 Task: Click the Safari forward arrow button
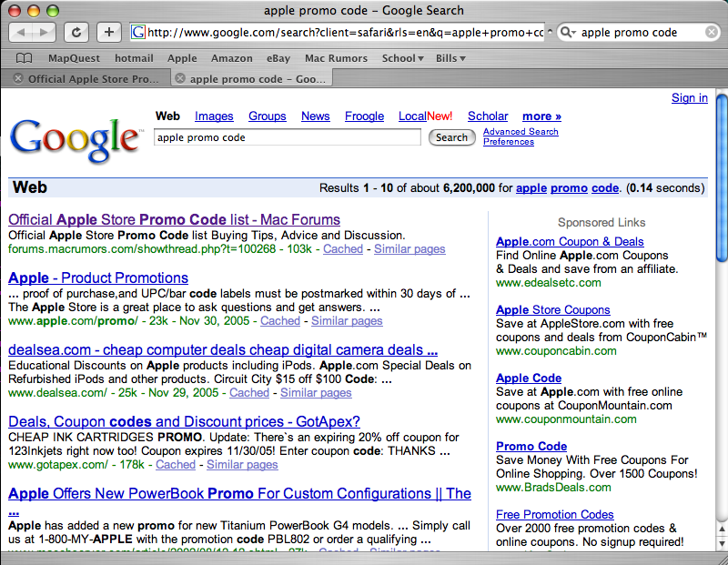[x=44, y=32]
